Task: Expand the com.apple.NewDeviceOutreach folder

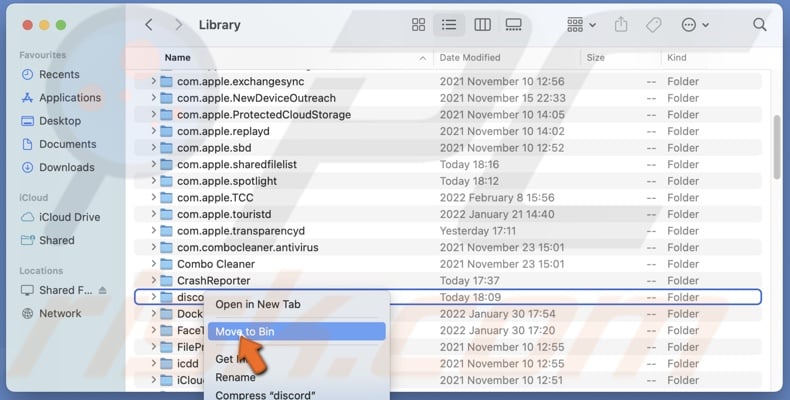Action: point(154,98)
